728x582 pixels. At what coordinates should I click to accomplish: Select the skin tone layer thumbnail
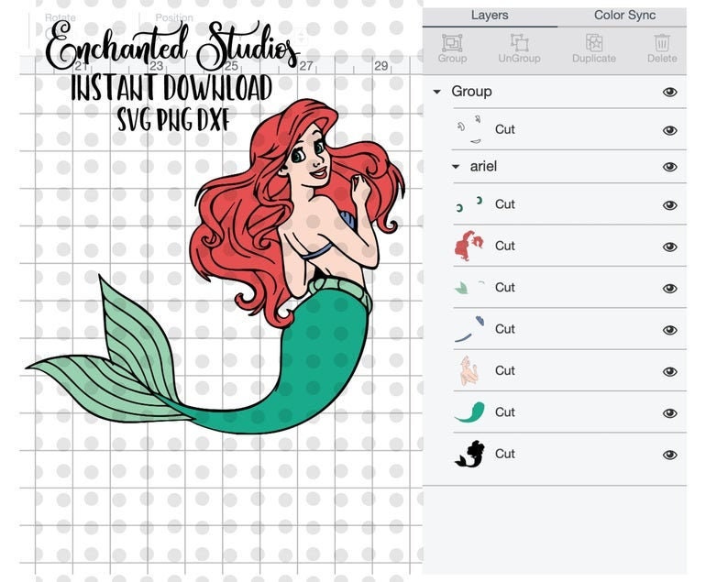click(x=469, y=370)
